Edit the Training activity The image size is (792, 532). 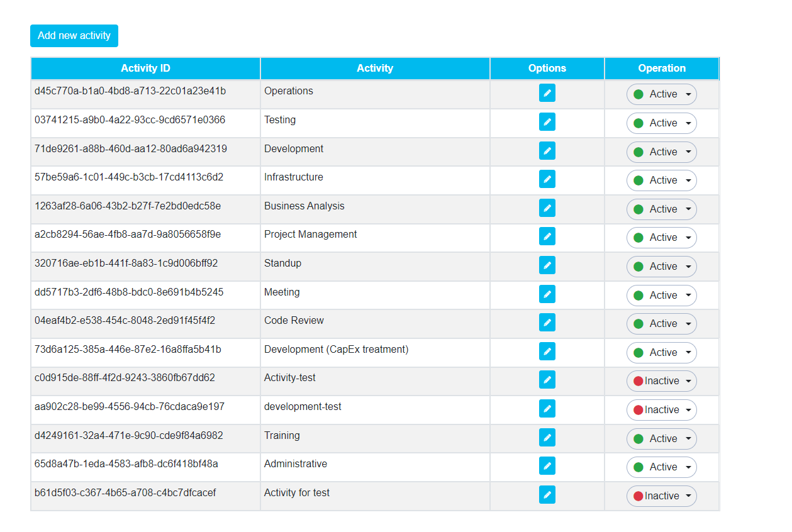547,438
